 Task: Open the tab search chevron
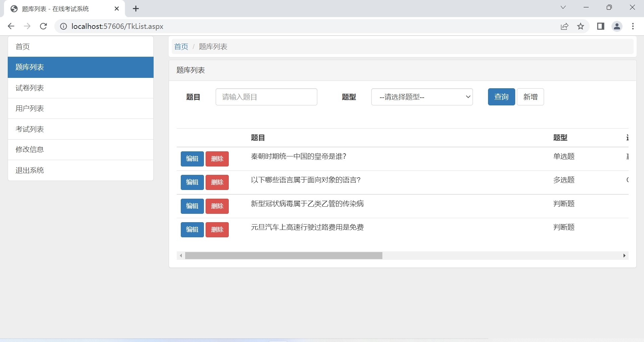point(563,7)
